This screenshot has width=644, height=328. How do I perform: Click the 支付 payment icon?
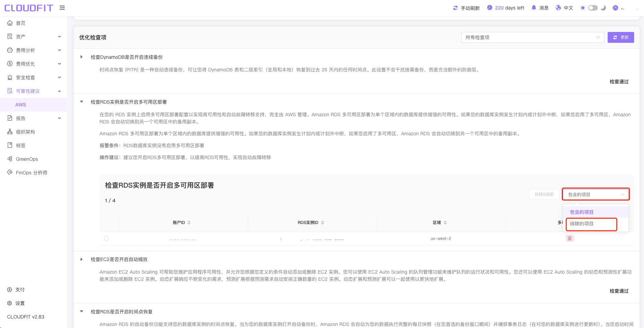(10, 290)
